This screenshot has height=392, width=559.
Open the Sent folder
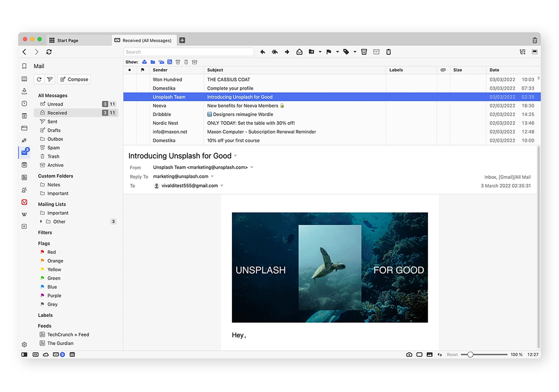pyautogui.click(x=50, y=121)
